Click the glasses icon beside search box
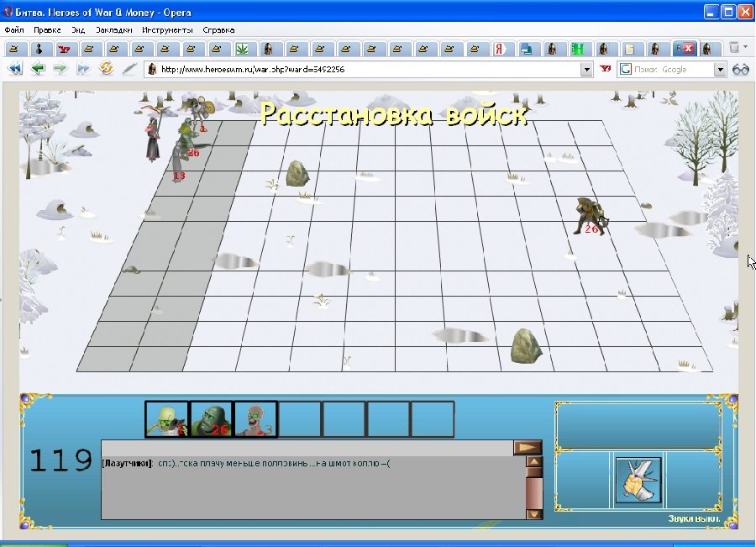Screen dimensions: 756x547 (741, 69)
